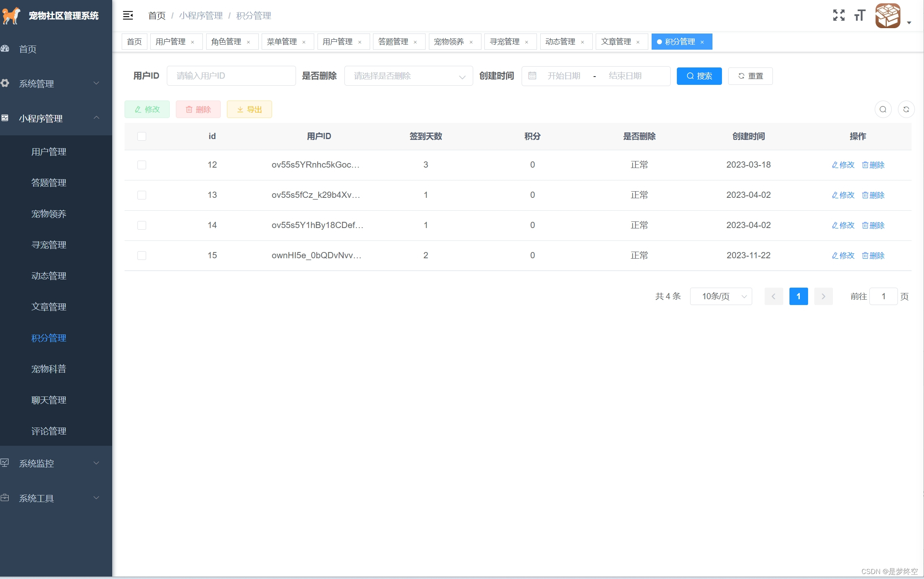924x579 pixels.
Task: Open 宠物科普 in the sidebar
Action: tap(49, 369)
